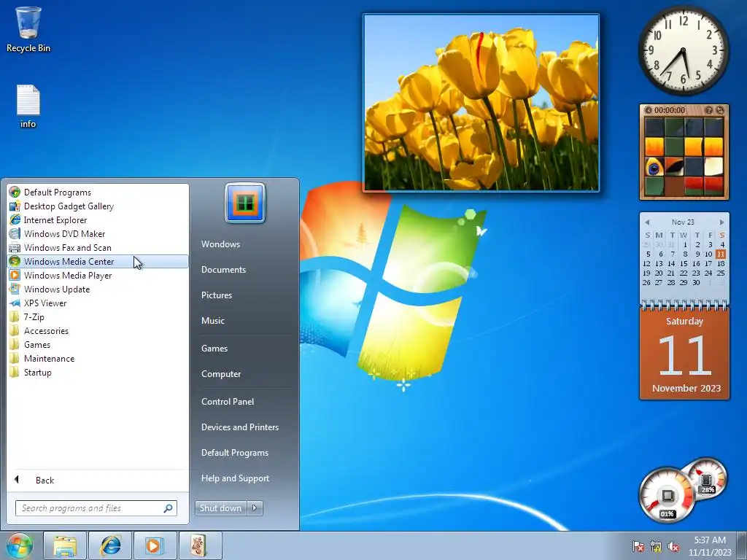Expand the Startup folder
This screenshot has width=747, height=560.
point(98,372)
